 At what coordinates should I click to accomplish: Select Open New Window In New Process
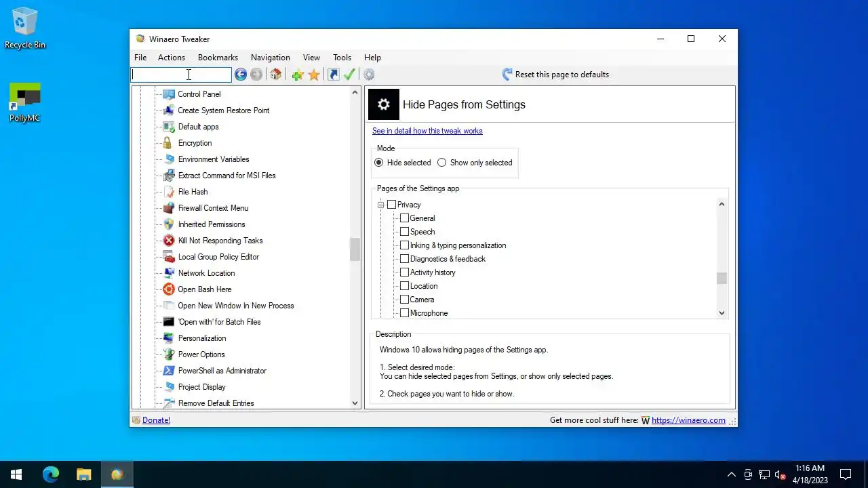236,306
